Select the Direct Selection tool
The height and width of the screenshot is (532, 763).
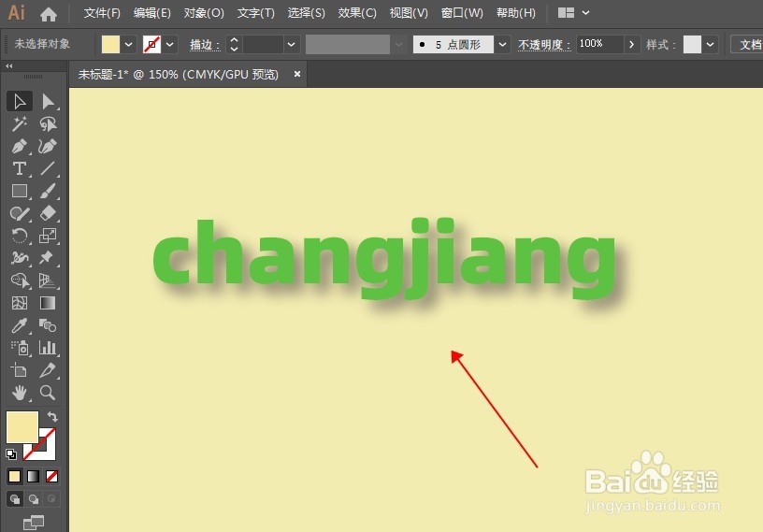(x=48, y=101)
